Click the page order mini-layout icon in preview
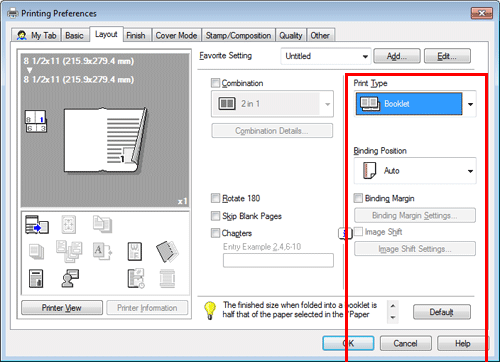The image size is (500, 362). pos(36,121)
